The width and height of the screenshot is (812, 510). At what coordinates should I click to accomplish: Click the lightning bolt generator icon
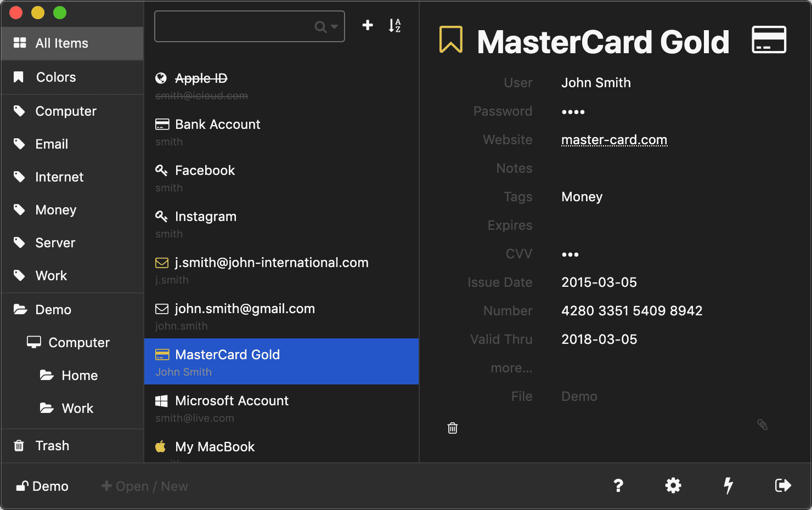point(728,485)
